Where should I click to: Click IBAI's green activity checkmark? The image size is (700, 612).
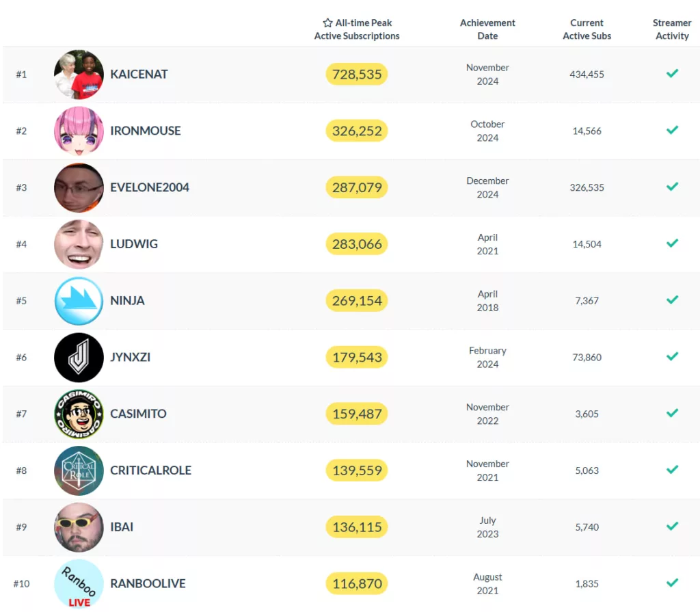(673, 527)
